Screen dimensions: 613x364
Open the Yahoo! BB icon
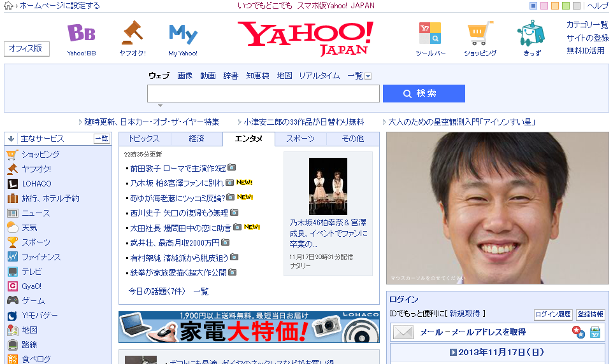(82, 33)
